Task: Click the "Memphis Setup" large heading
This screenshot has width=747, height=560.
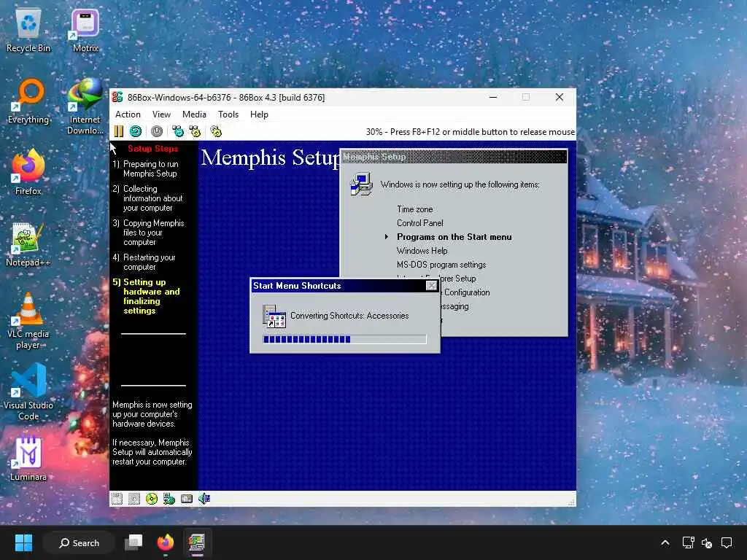Action: click(x=270, y=157)
